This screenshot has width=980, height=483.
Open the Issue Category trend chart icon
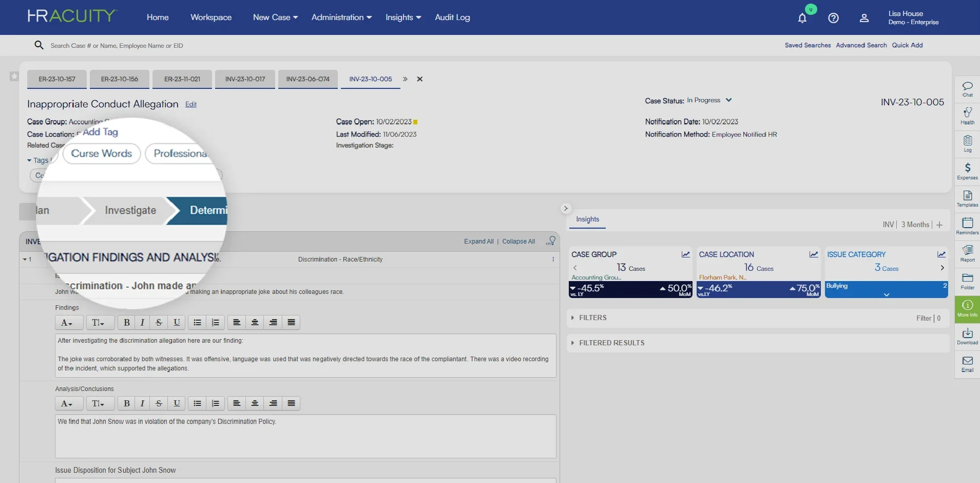tap(941, 254)
